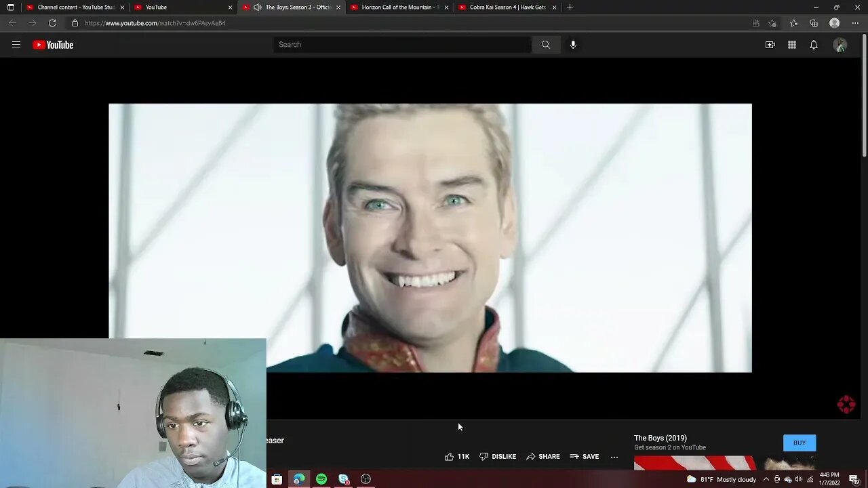Image resolution: width=868 pixels, height=488 pixels.
Task: Open the weather 81°F Mostly cloudy widget
Action: tap(722, 479)
